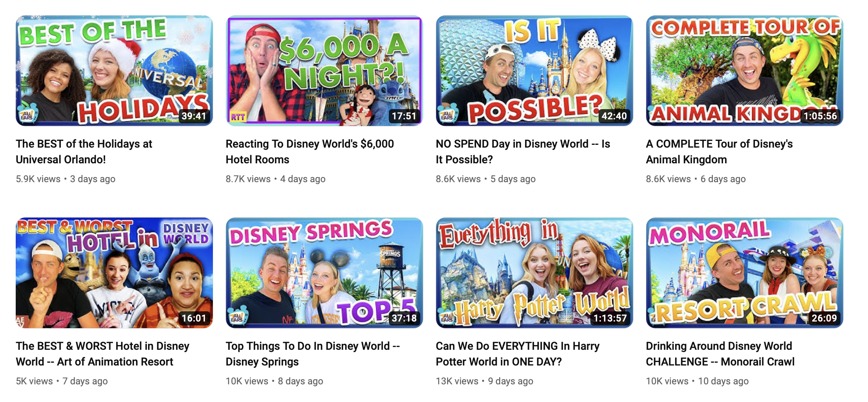868x402 pixels.
Task: Click the 1:05:56 duration badge
Action: click(820, 116)
